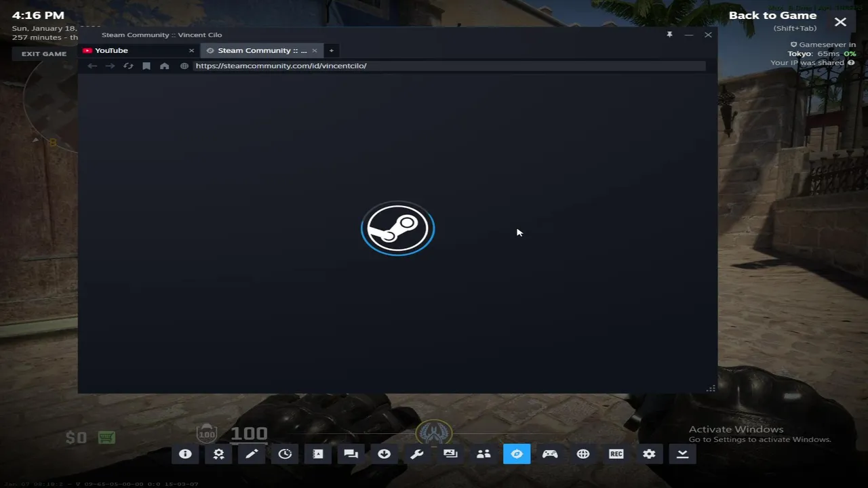Click the wrench icon in overlay toolbar

pyautogui.click(x=417, y=454)
